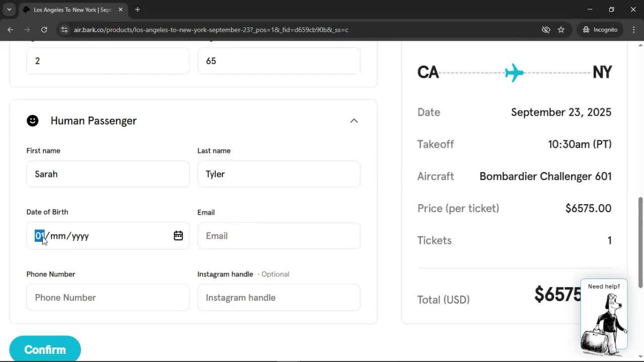The height and width of the screenshot is (362, 644).
Task: Click the address bar URL
Action: 211,30
